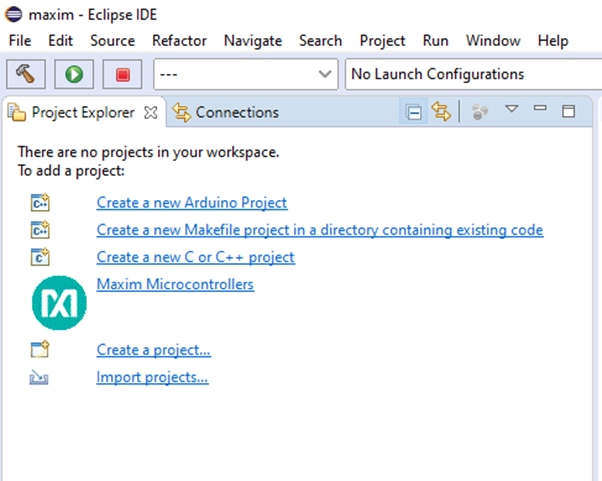Viewport: 602px width, 481px height.
Task: Click Create a new Arduino Project link
Action: click(192, 203)
